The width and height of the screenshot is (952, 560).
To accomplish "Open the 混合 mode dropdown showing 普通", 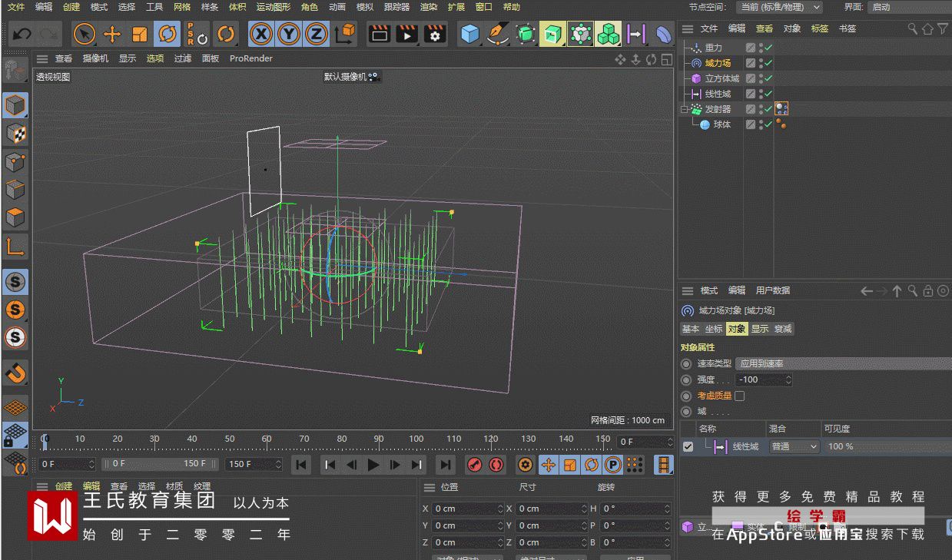I will (x=794, y=446).
